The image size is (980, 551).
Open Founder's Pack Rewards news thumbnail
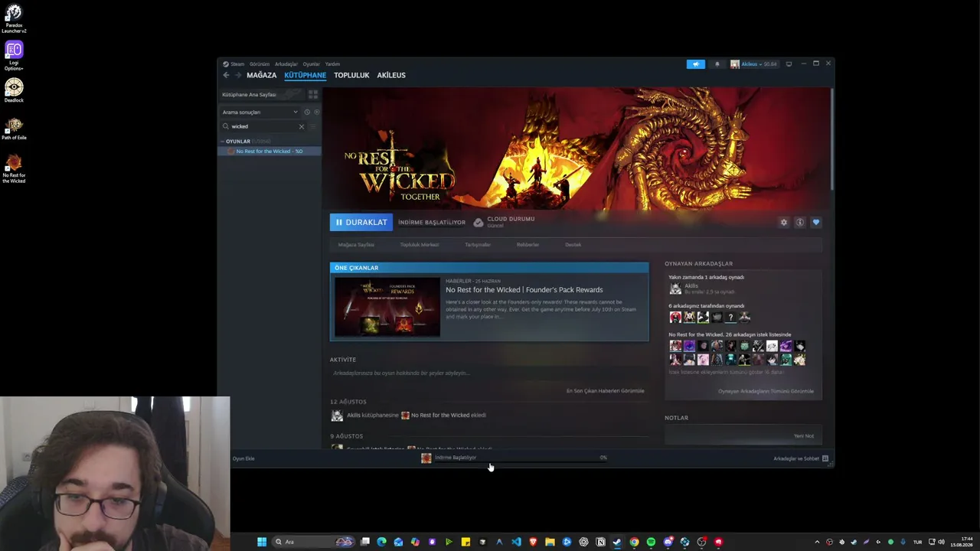[387, 308]
